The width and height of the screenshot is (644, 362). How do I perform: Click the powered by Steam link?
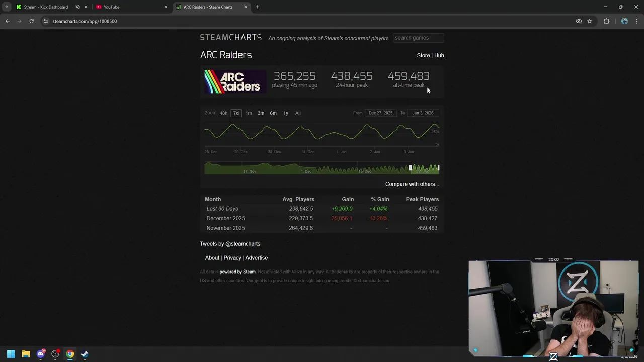pyautogui.click(x=237, y=272)
